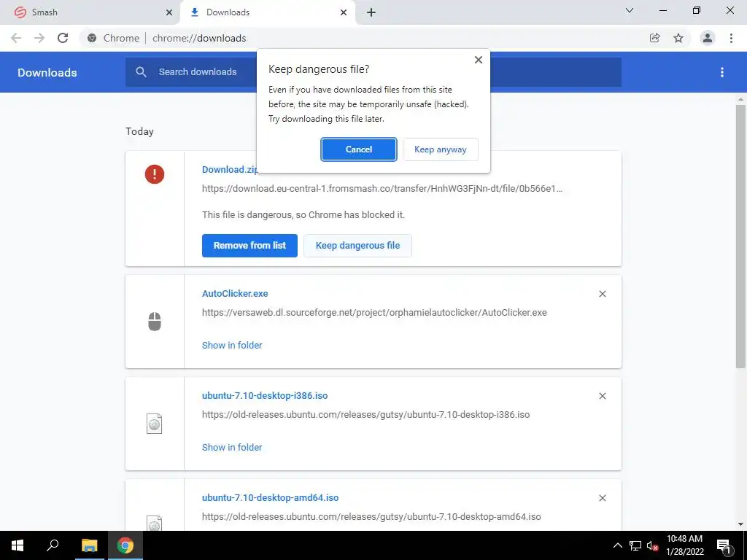Open File Explorer from taskbar
This screenshot has height=560, width=747.
[89, 545]
